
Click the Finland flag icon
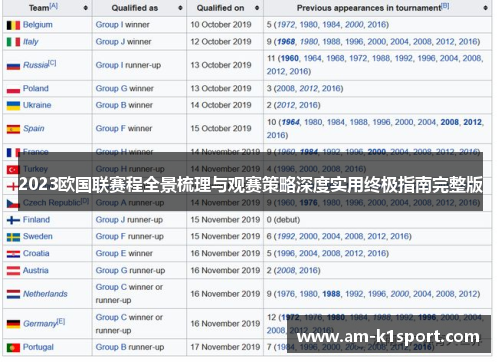13,220
